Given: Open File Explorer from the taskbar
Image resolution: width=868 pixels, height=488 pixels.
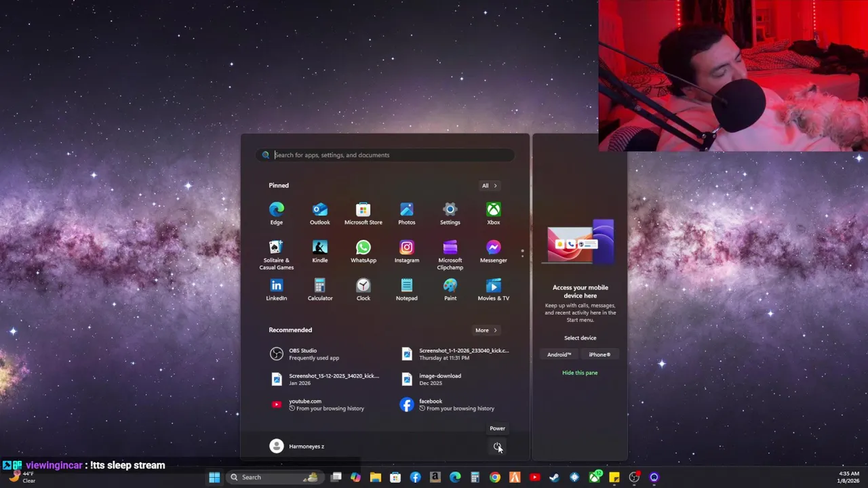Looking at the screenshot, I should (x=375, y=477).
